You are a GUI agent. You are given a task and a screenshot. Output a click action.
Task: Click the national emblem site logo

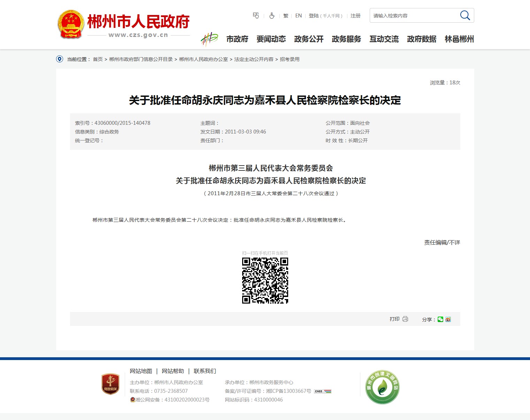pos(71,24)
